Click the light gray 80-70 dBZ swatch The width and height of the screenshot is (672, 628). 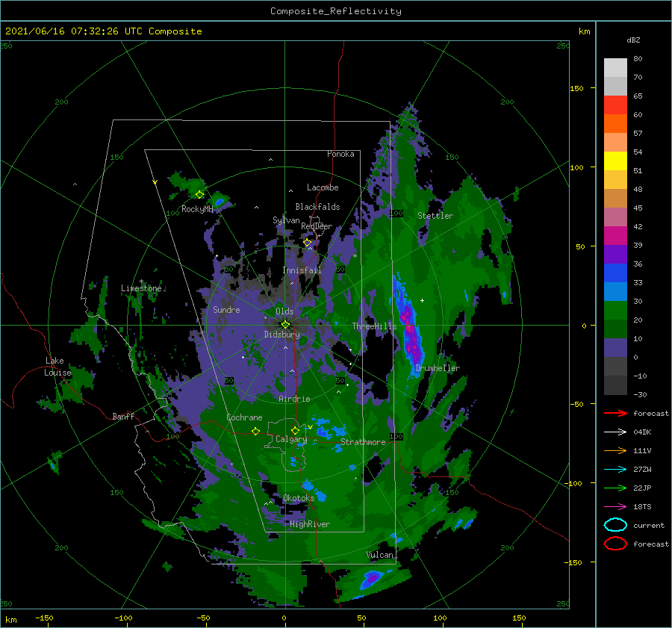pos(615,68)
